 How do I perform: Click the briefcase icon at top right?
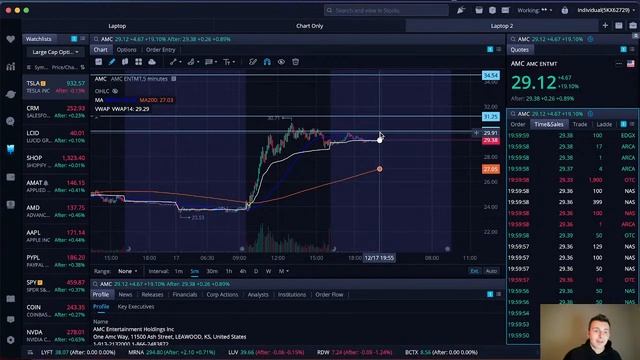point(633,26)
